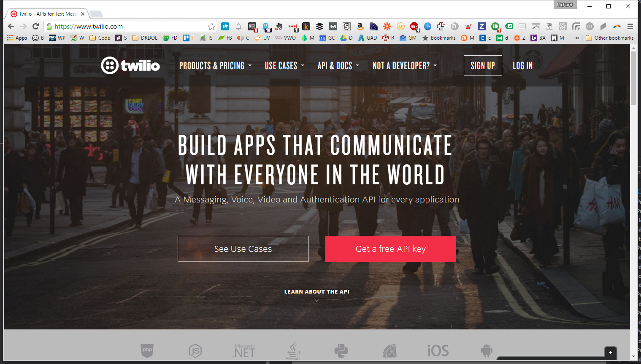Viewport: 641px width, 364px height.
Task: Open the React atom extension icon
Action: [x=563, y=26]
